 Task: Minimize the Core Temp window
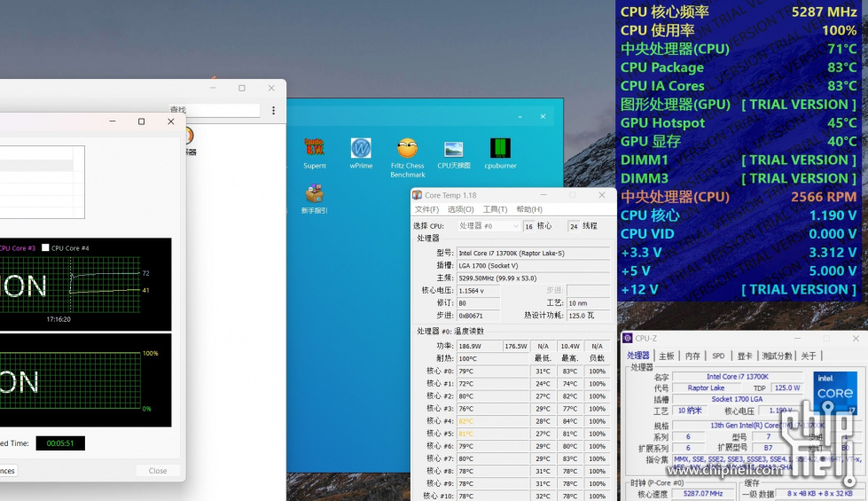(543, 195)
